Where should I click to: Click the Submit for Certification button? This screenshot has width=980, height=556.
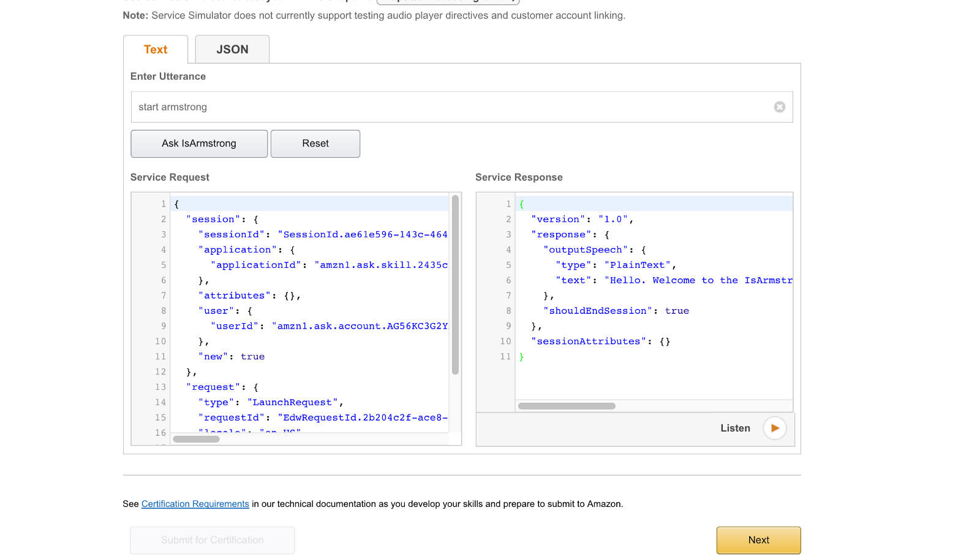click(212, 540)
